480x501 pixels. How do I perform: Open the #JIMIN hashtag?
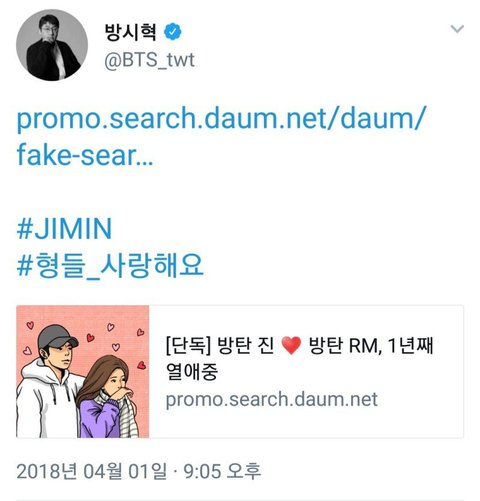(x=64, y=229)
